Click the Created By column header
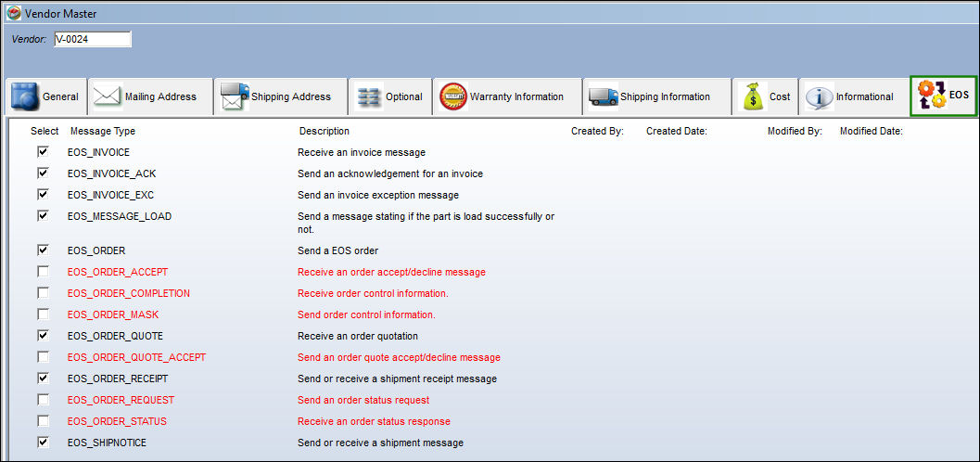Screen dimensions: 980x462 597,132
